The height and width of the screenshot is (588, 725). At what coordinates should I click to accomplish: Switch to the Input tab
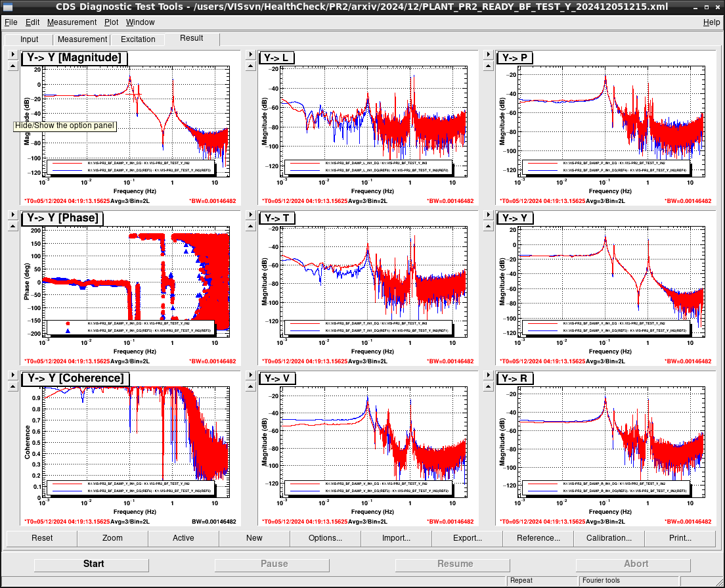tap(29, 39)
